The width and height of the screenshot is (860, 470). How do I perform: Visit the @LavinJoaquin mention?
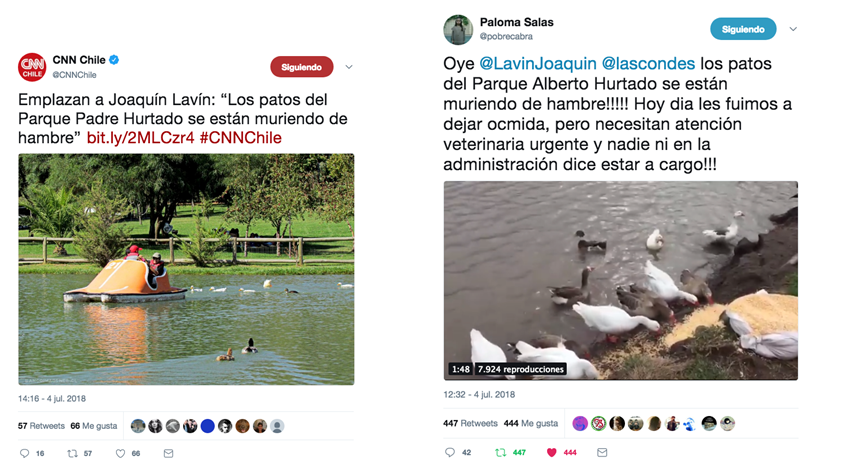[538, 64]
